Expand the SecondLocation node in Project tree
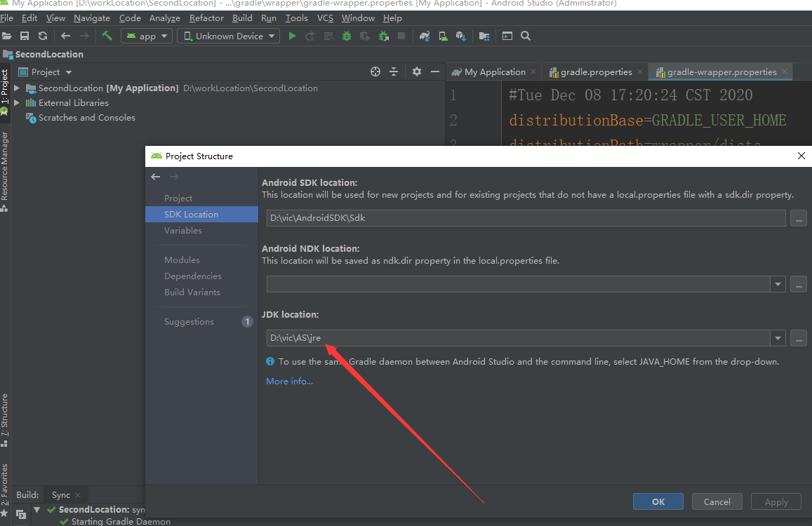The image size is (812, 526). (17, 88)
